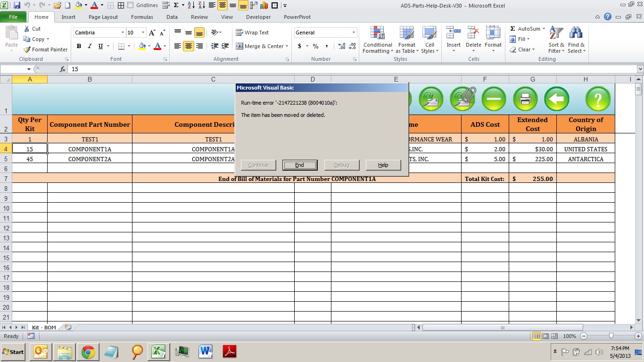
Task: Open the File tab
Action: click(13, 17)
